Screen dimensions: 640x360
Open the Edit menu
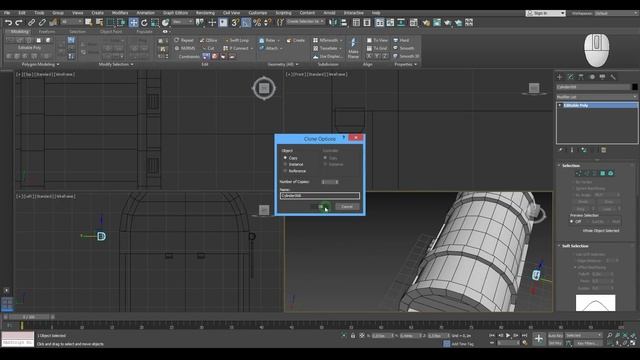[x=22, y=13]
